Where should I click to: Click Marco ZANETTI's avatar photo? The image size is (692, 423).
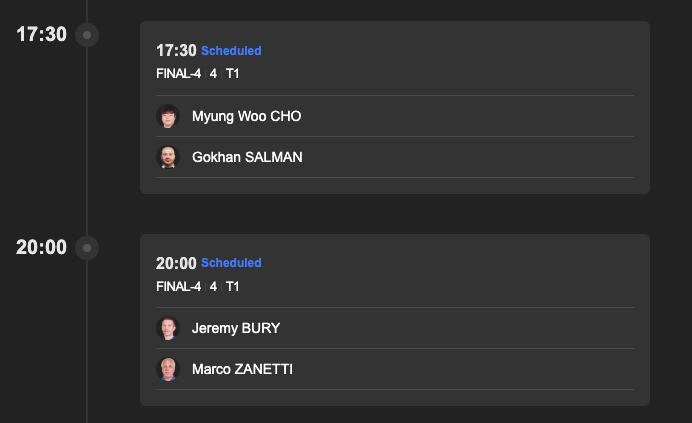pyautogui.click(x=168, y=369)
